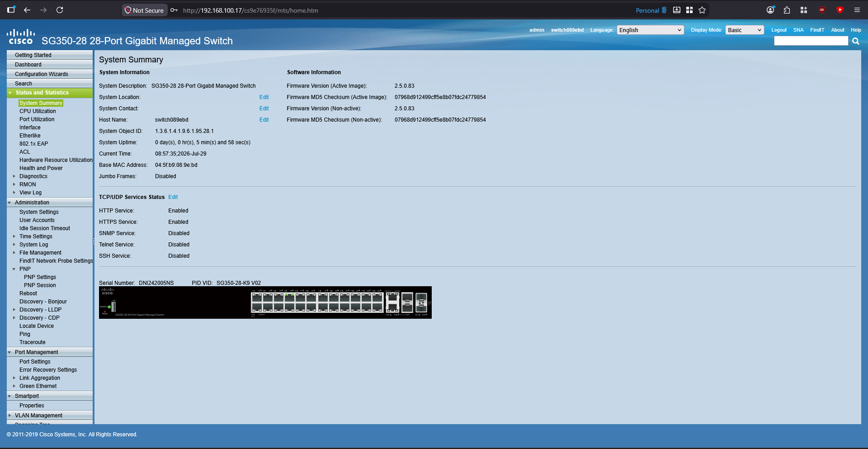Open the Language dropdown
868x449 pixels.
tap(650, 30)
